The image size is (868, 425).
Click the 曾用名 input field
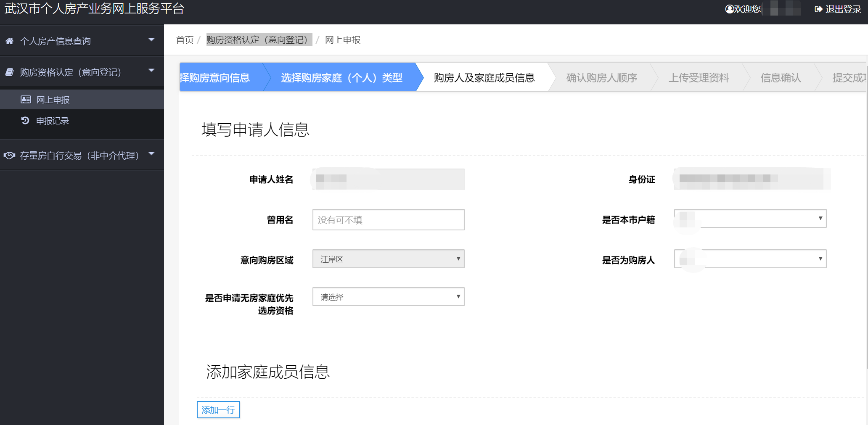[x=388, y=220]
